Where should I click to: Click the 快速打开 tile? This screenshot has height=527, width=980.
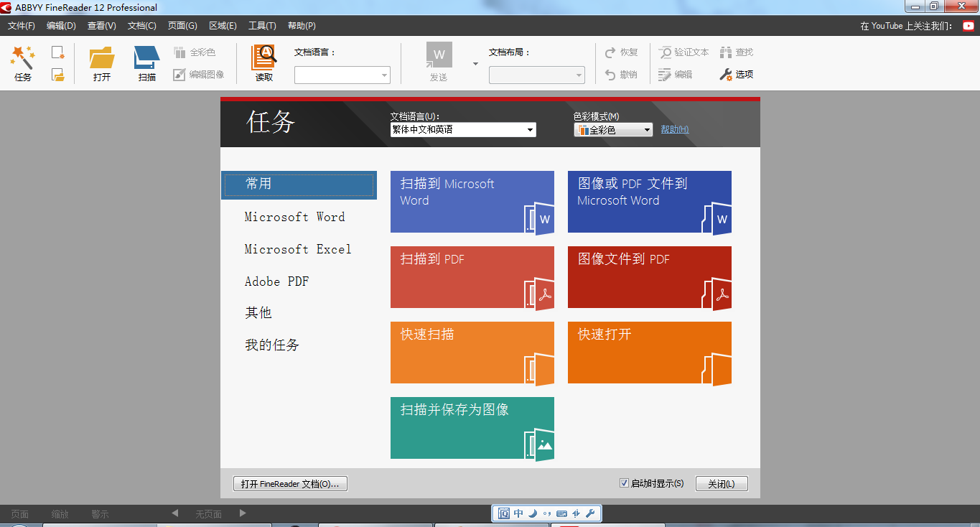[650, 353]
